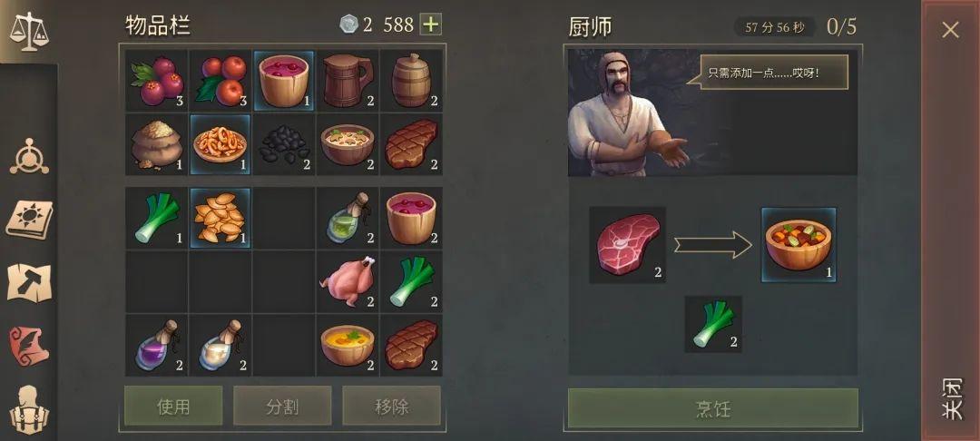Click the 移除 button

[392, 406]
